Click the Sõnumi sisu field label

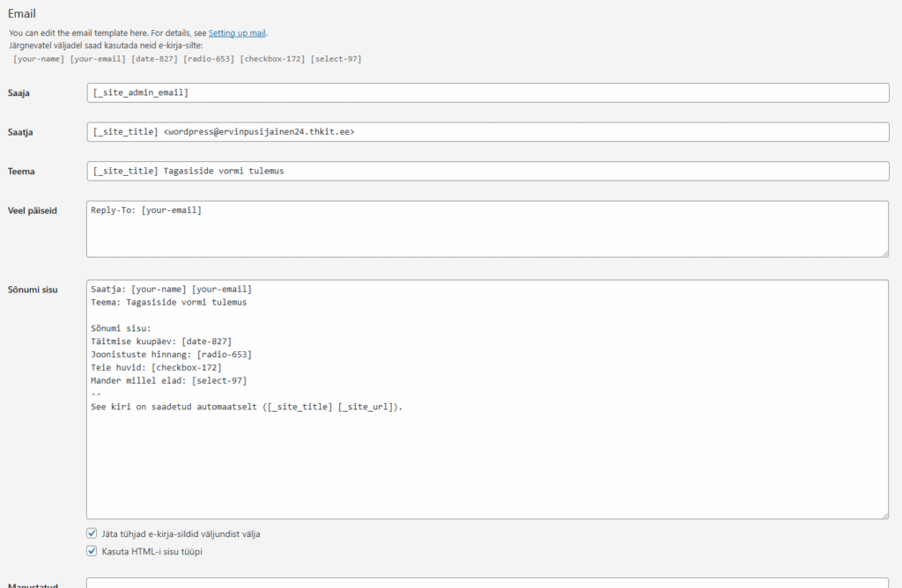[33, 290]
